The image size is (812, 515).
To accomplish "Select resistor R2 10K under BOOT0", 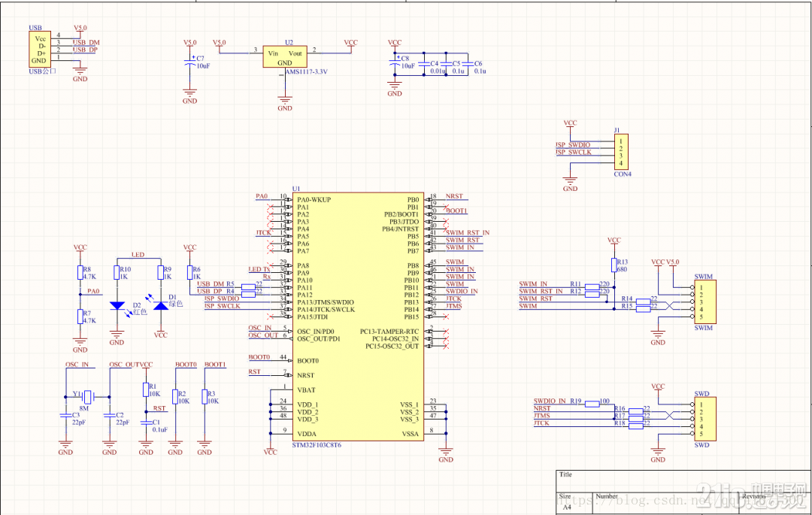I will click(175, 397).
